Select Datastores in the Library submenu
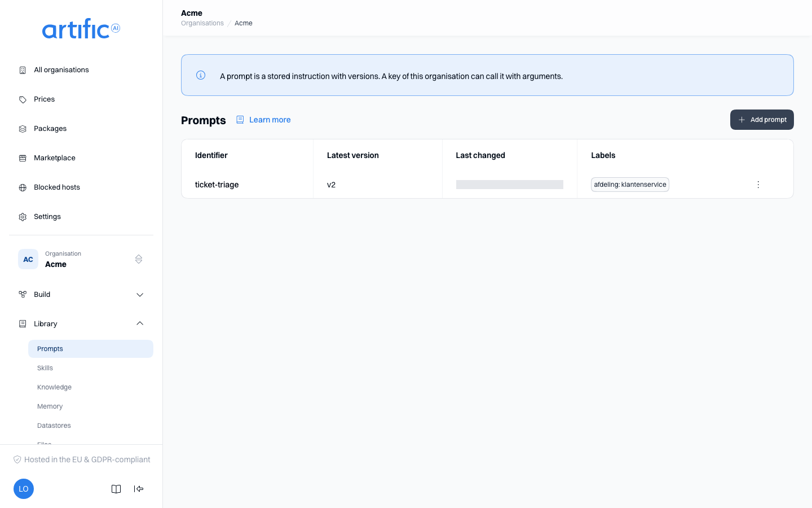The width and height of the screenshot is (812, 508). point(91,426)
